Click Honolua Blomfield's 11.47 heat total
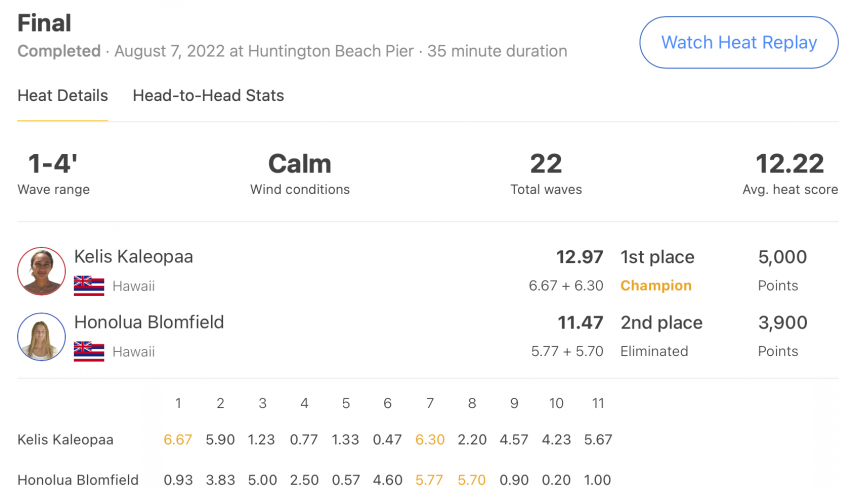The width and height of the screenshot is (856, 504). 580,322
